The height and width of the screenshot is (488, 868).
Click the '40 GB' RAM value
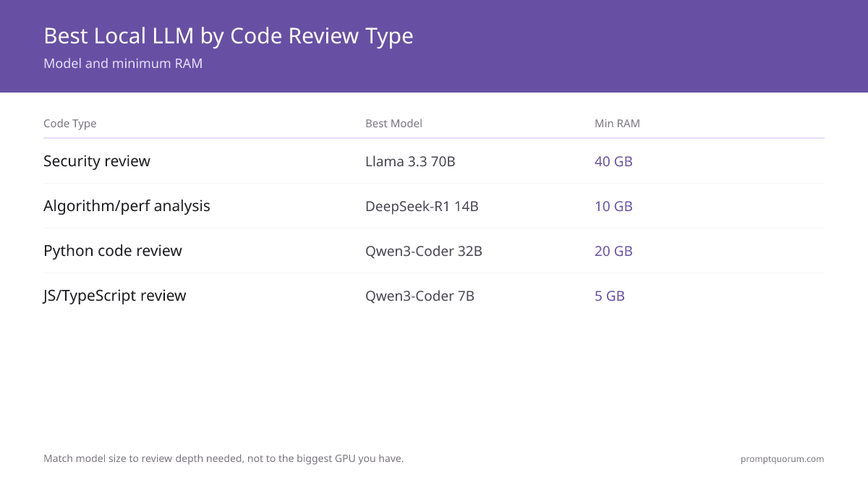pos(613,161)
